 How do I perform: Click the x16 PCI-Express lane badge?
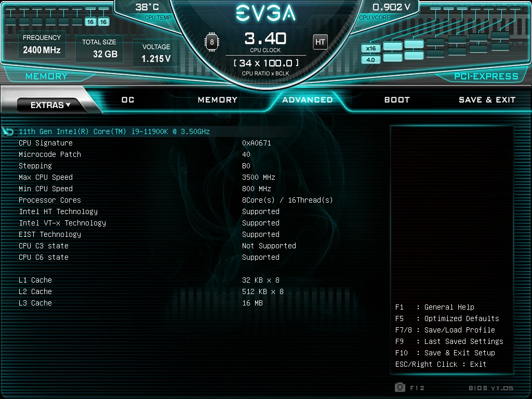click(370, 48)
